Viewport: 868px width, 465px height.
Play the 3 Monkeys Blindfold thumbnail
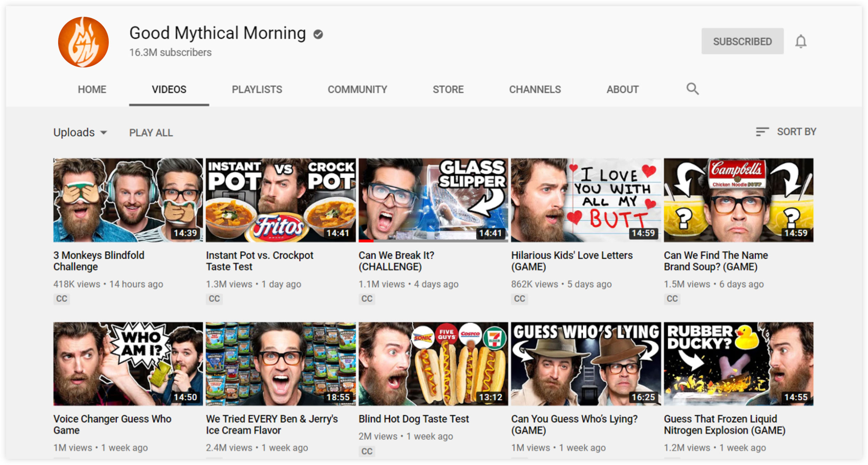click(x=128, y=200)
